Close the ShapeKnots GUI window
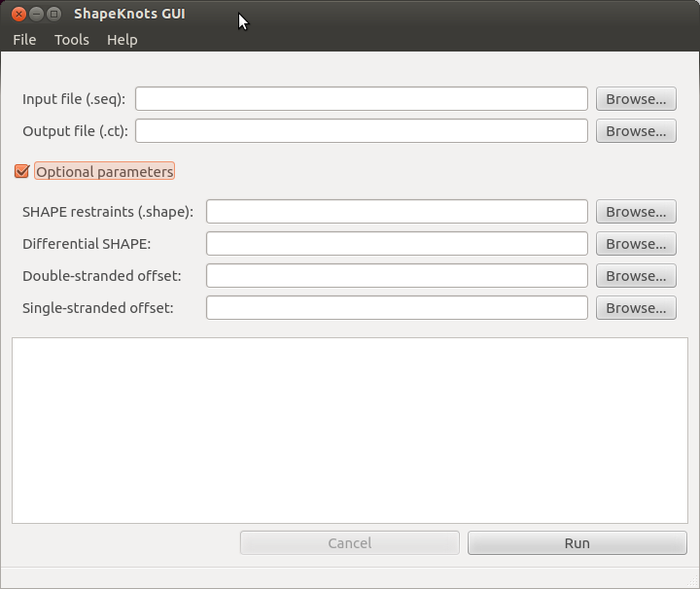The image size is (700, 589). pyautogui.click(x=18, y=15)
